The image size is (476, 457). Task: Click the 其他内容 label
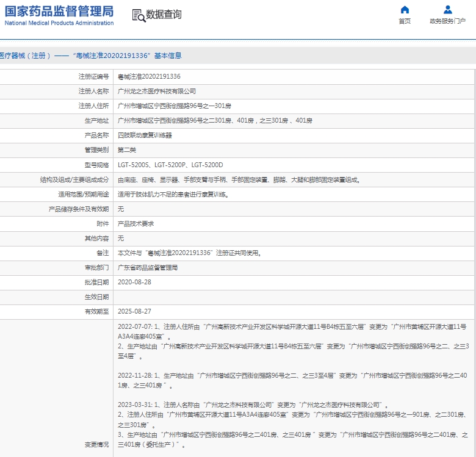tap(96, 238)
